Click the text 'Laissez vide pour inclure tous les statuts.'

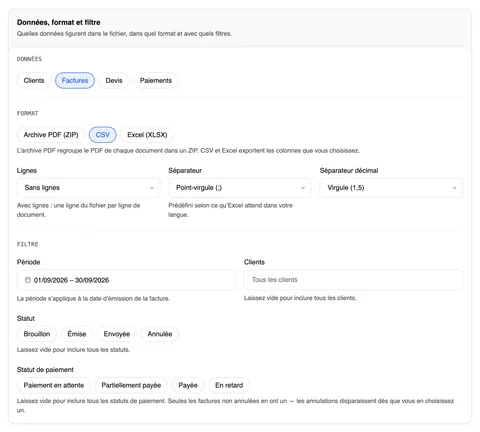click(73, 350)
